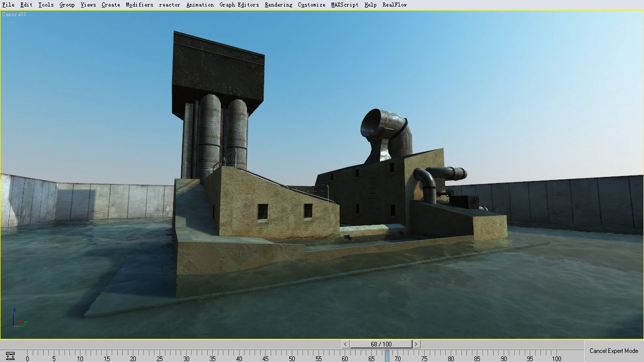Screen dimensions: 644x362
Task: Open the Group menu
Action: pos(67,5)
